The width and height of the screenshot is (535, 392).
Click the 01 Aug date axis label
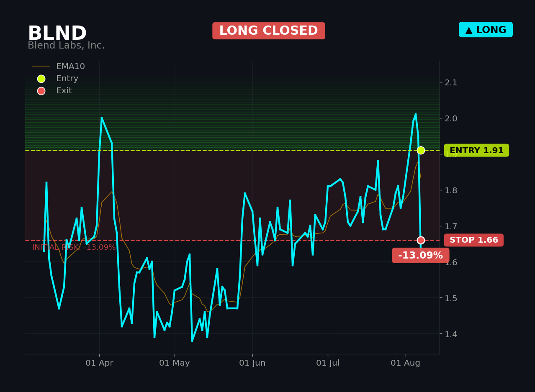point(406,363)
